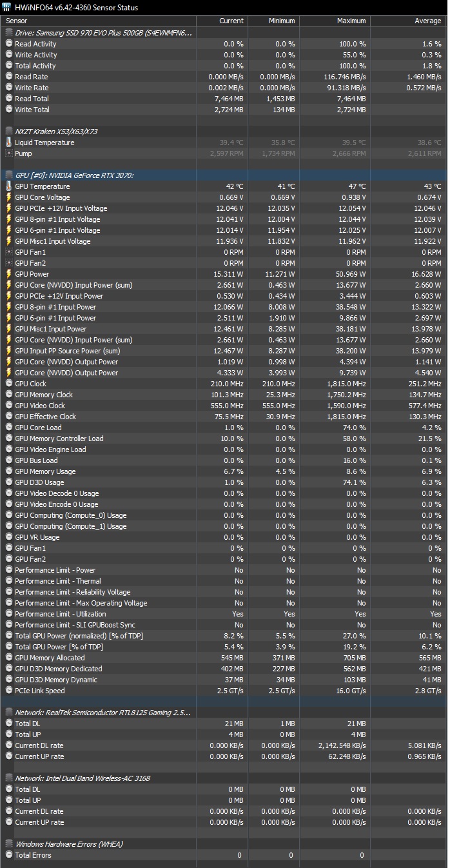Click the icon beside GPU D3D Usage
Screen dimensions: 450x868
click(x=8, y=482)
